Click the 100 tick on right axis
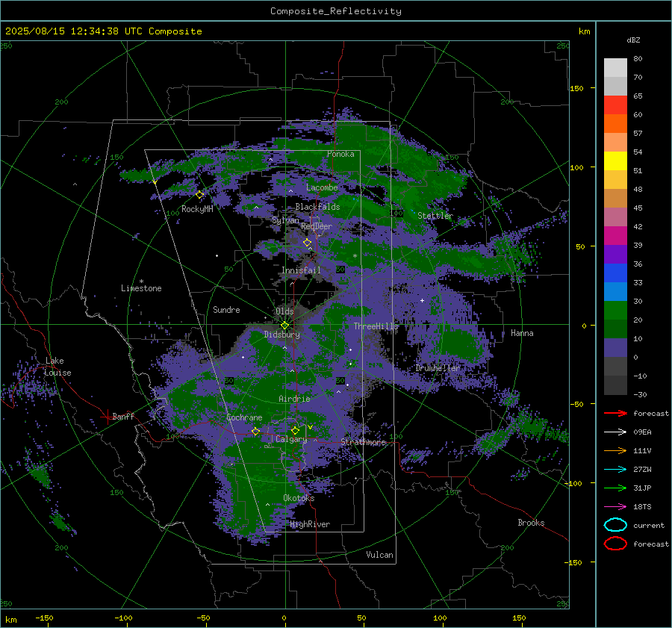672x628 pixels. [x=576, y=167]
